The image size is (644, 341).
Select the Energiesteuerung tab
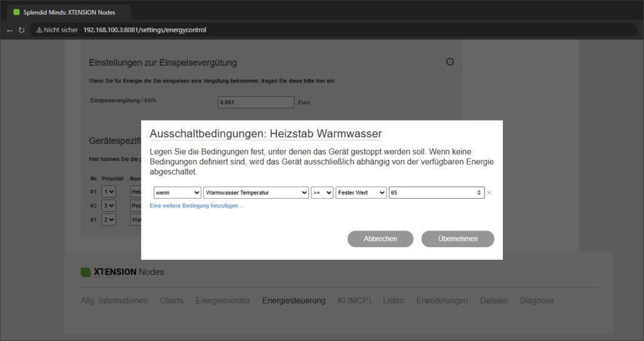point(294,301)
